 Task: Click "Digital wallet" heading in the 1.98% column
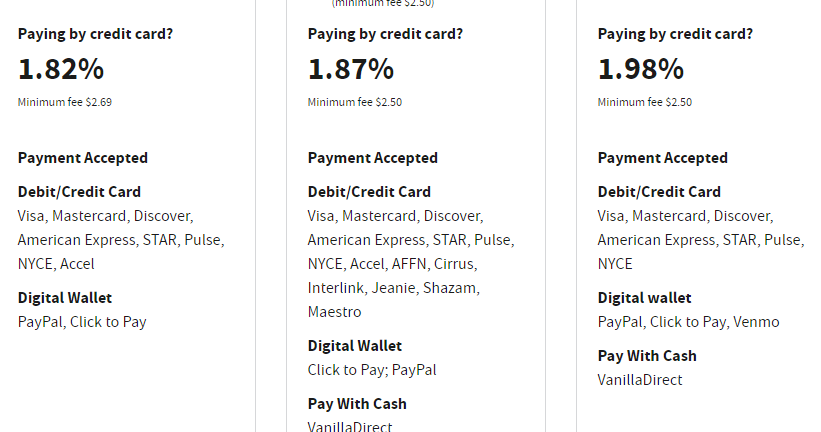coord(645,298)
